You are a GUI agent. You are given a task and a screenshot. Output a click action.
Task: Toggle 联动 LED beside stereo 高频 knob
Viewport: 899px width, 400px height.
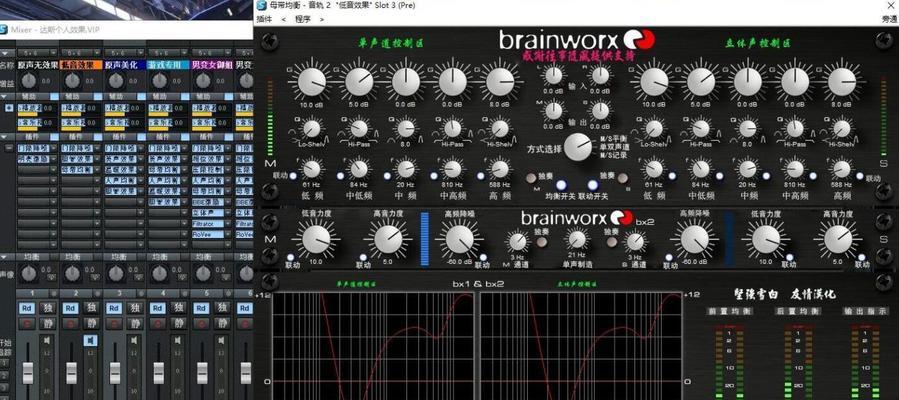859,176
